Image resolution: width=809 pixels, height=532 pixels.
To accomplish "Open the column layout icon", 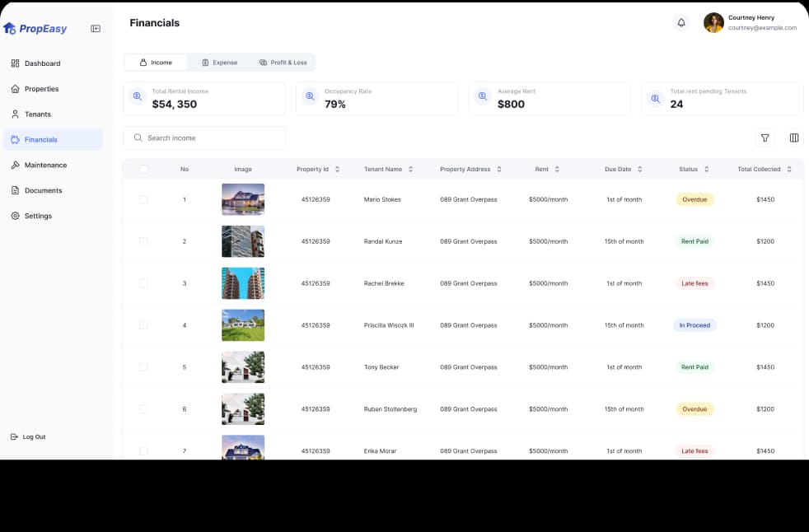I will [x=794, y=138].
